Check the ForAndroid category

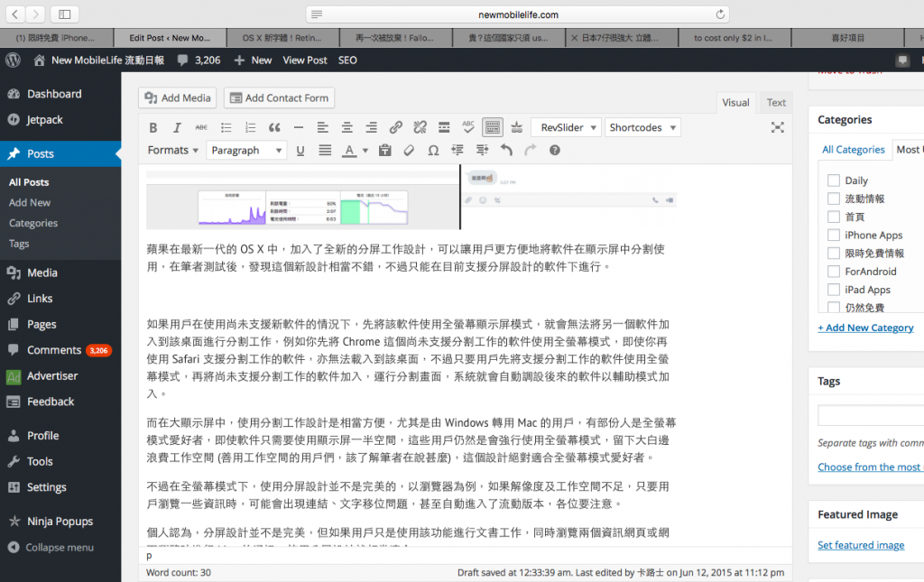tap(834, 271)
